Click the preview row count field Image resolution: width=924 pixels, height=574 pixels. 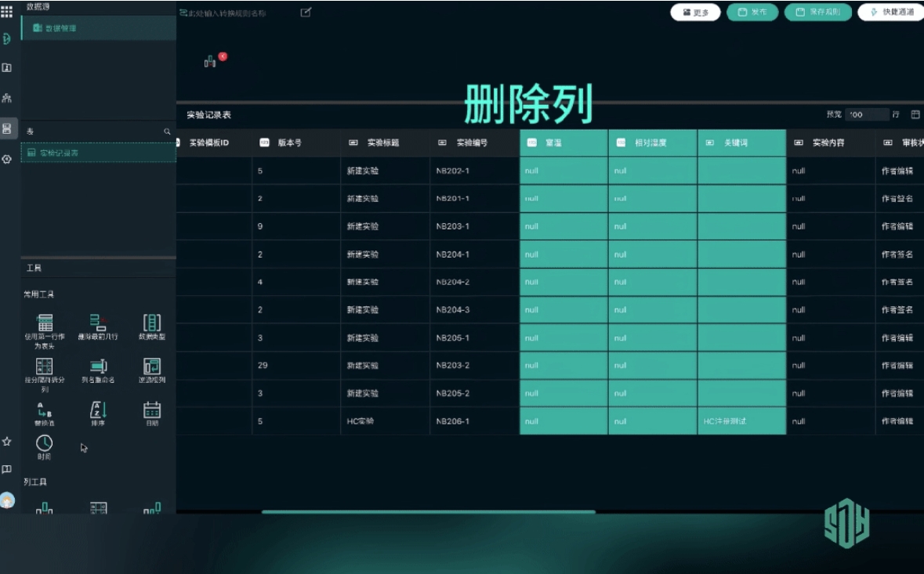[x=866, y=114]
